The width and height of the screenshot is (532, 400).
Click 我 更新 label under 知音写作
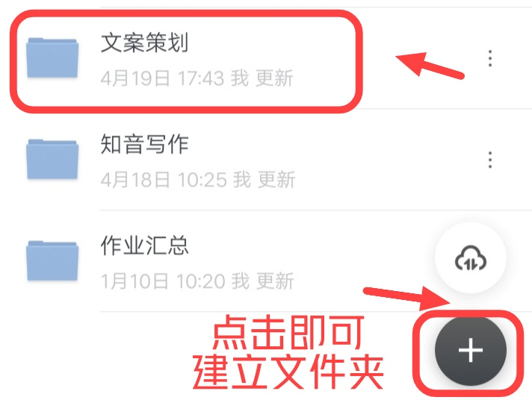click(x=265, y=179)
